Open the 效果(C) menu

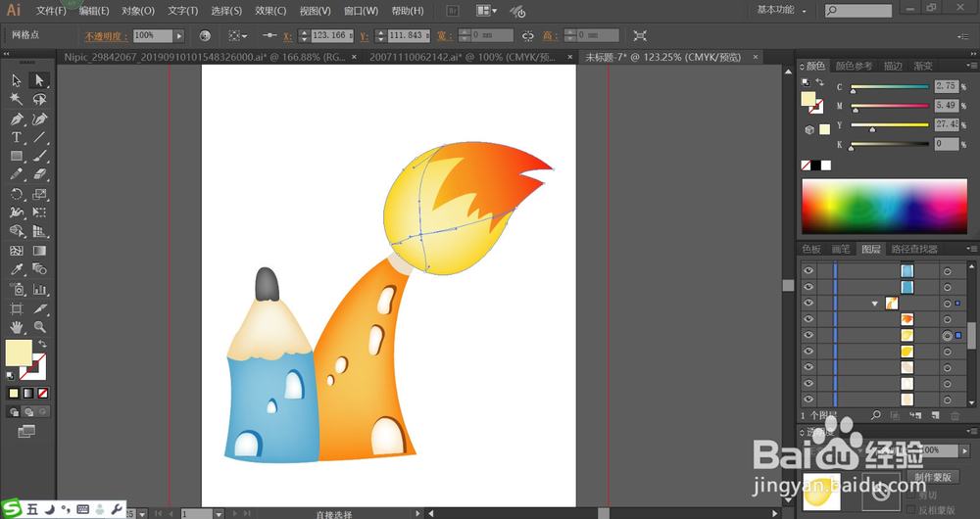[270, 11]
